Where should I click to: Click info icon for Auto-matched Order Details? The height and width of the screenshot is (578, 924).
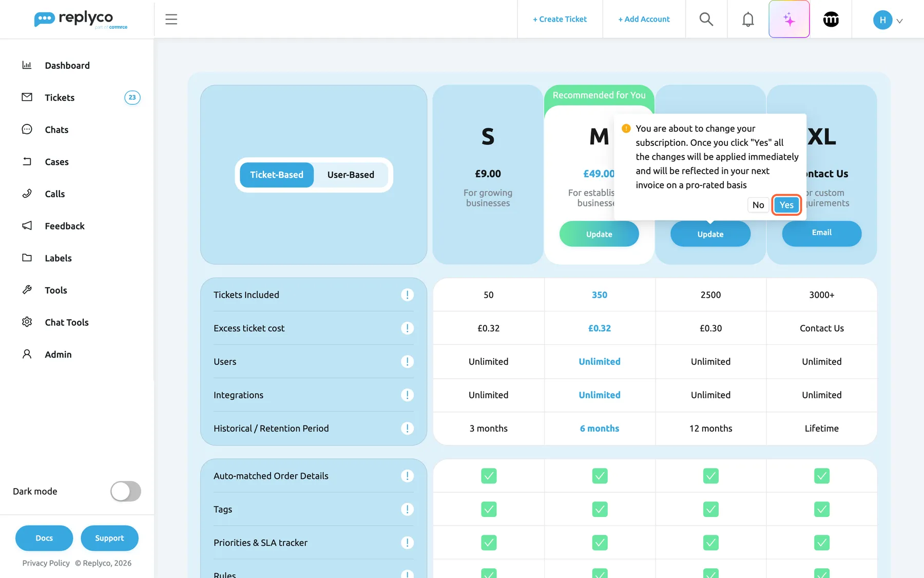(407, 476)
